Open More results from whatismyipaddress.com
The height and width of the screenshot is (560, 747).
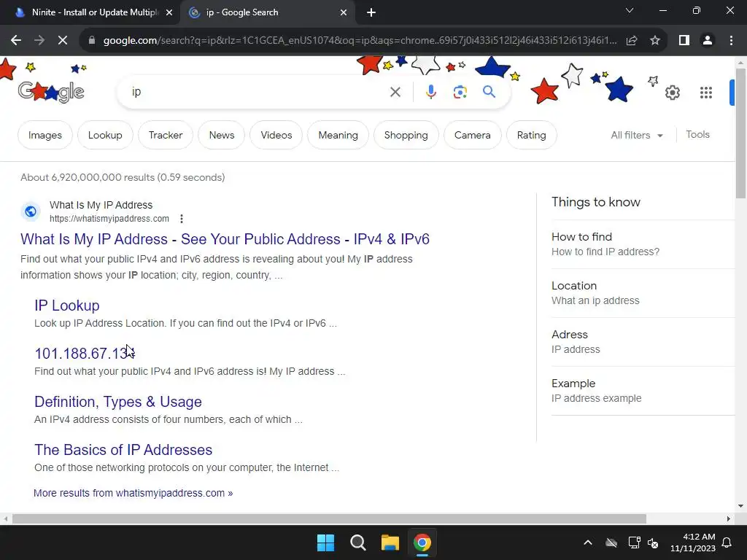click(133, 493)
